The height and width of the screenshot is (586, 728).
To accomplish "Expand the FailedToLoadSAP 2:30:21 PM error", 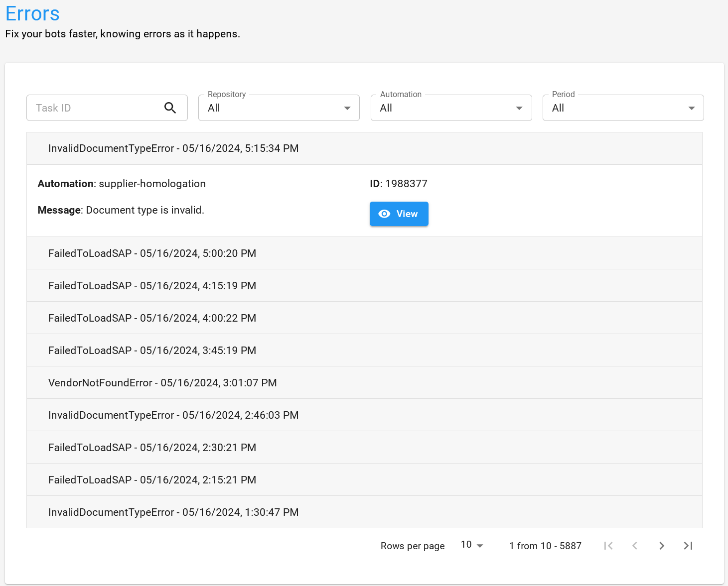I will coord(364,448).
